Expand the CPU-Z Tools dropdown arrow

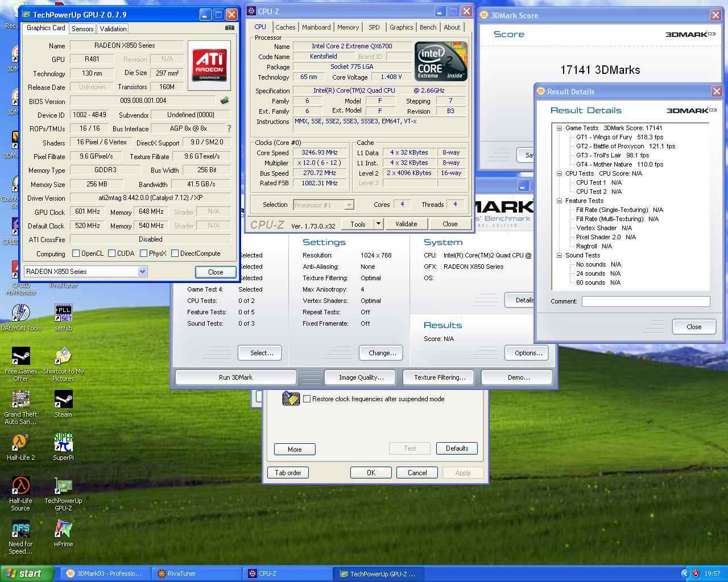(378, 224)
